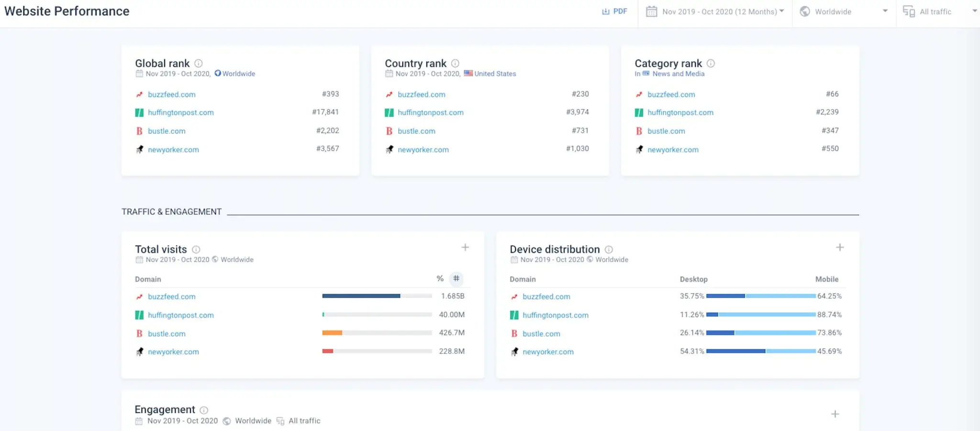This screenshot has width=980, height=431.
Task: Click the globe icon beside Worldwide filter
Action: (x=805, y=11)
